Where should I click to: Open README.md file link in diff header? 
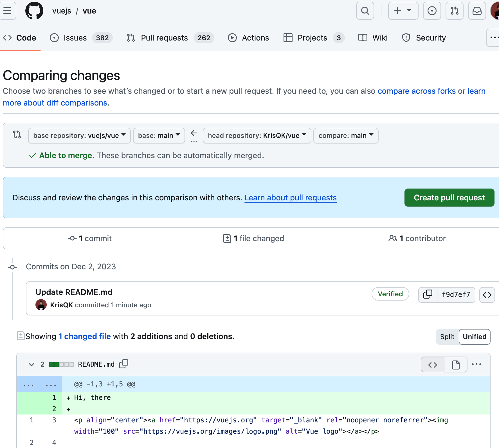[96, 364]
